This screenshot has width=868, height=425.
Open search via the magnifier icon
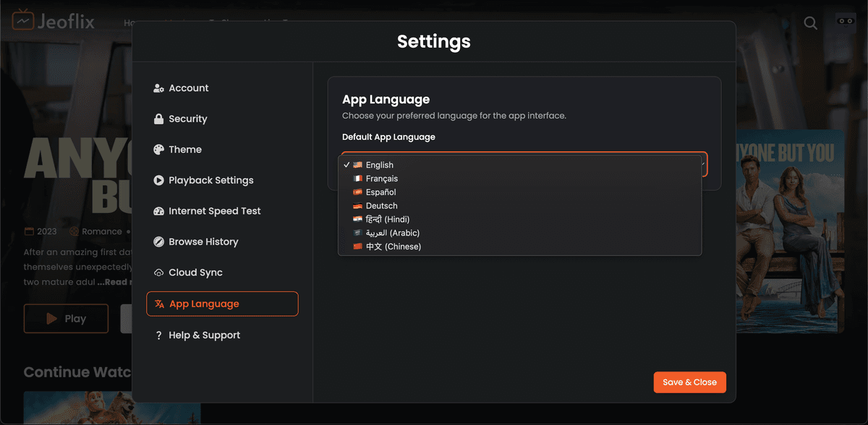tap(809, 22)
